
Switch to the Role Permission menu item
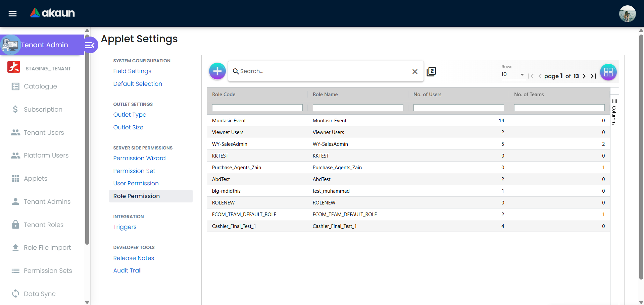pos(136,196)
